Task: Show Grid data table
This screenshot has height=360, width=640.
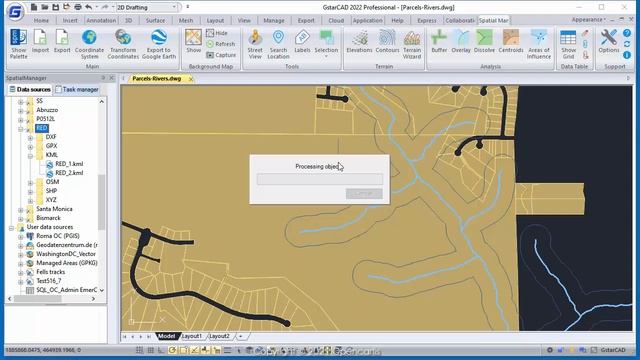Action: coord(568,44)
